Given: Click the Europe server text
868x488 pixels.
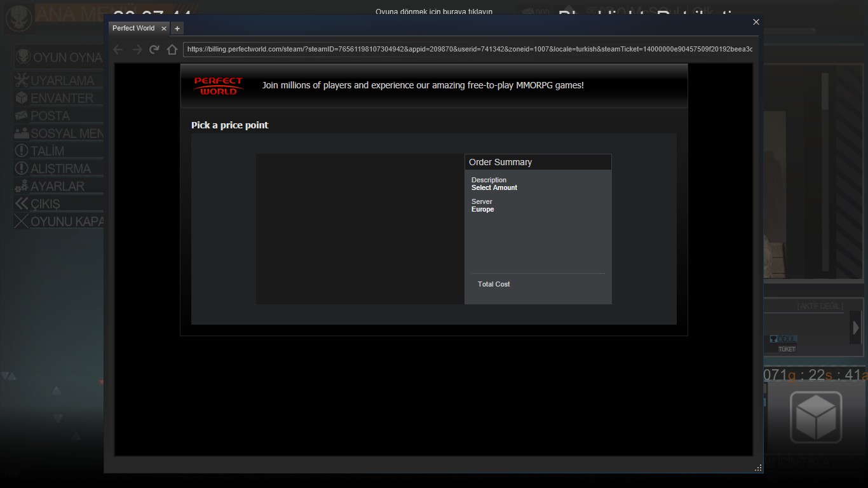Looking at the screenshot, I should click(x=483, y=210).
